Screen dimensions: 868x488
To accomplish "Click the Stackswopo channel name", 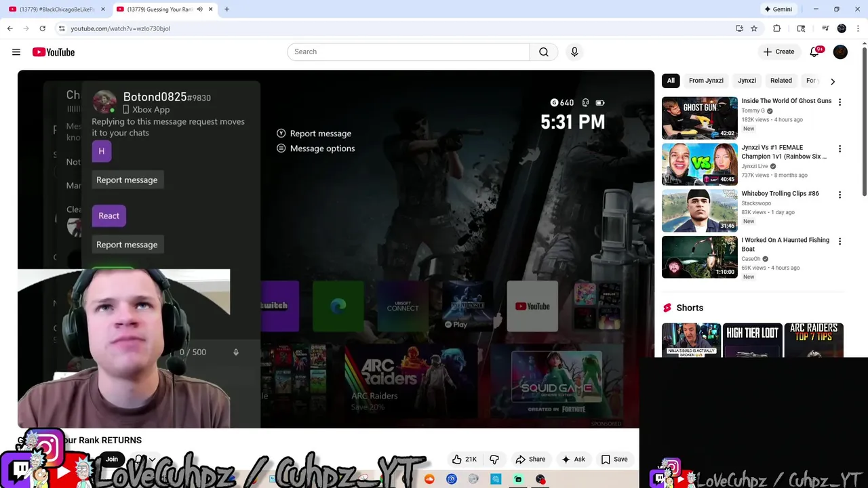I will [756, 203].
